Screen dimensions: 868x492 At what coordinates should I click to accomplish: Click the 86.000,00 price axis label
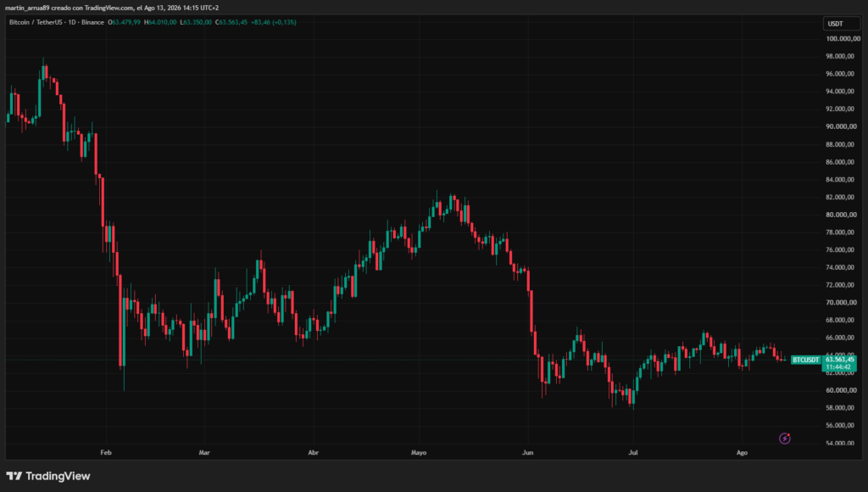(x=840, y=162)
